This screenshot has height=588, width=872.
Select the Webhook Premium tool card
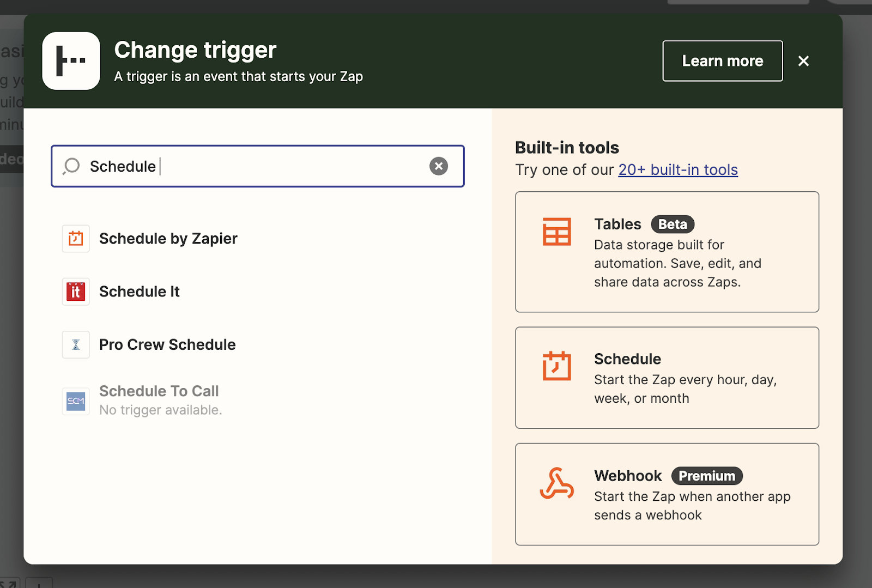[x=667, y=494]
